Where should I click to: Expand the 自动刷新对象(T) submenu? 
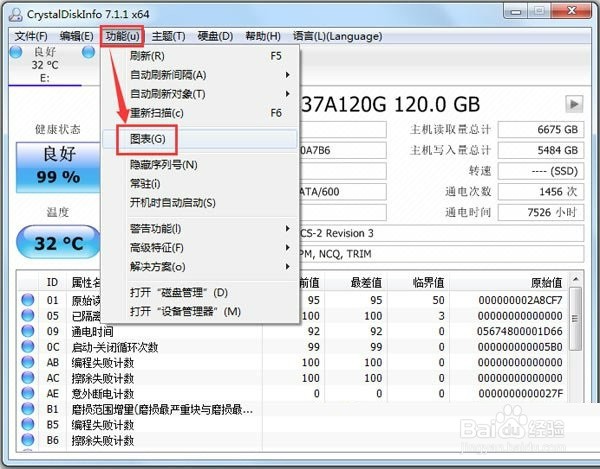[200, 94]
